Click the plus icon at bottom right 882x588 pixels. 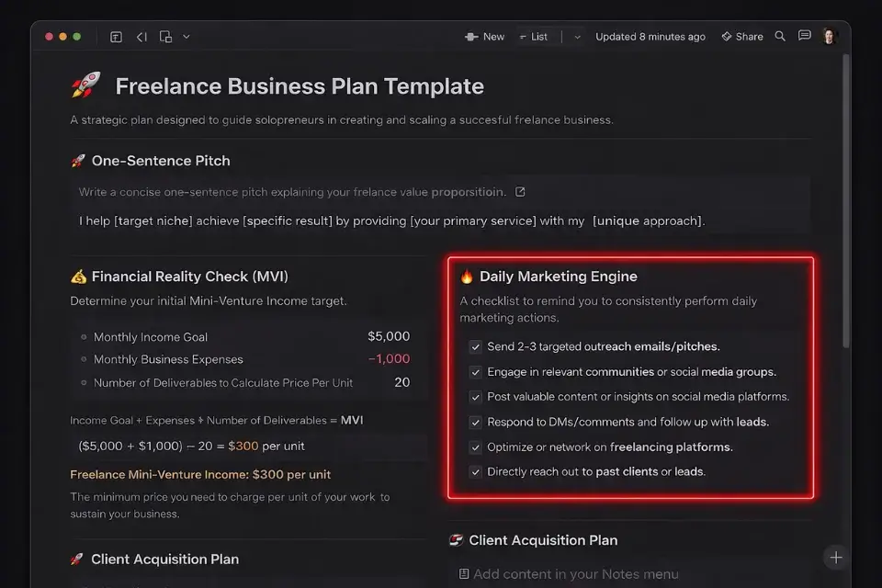tap(835, 557)
